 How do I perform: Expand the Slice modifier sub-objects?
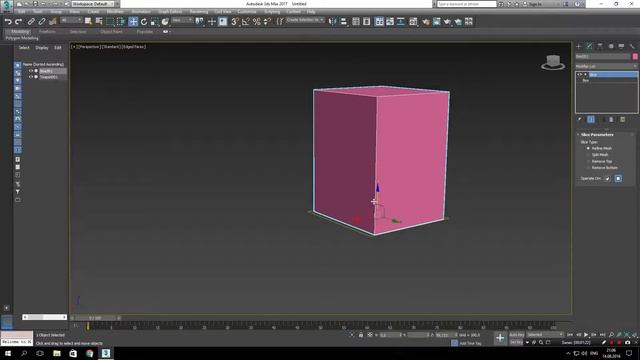[x=585, y=75]
